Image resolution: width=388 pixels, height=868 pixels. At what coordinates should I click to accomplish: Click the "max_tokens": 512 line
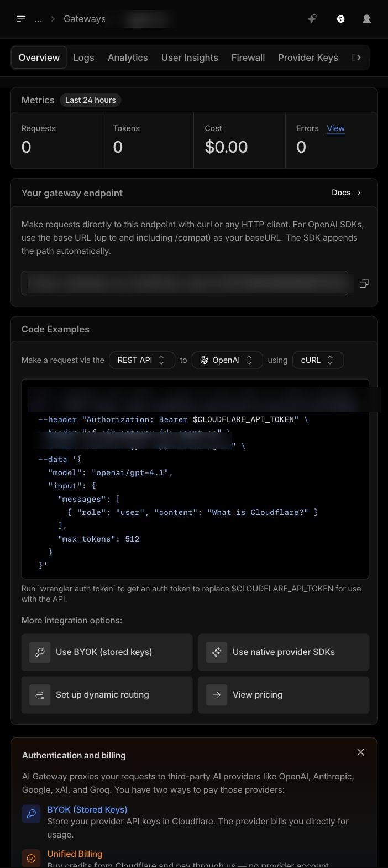pos(98,539)
